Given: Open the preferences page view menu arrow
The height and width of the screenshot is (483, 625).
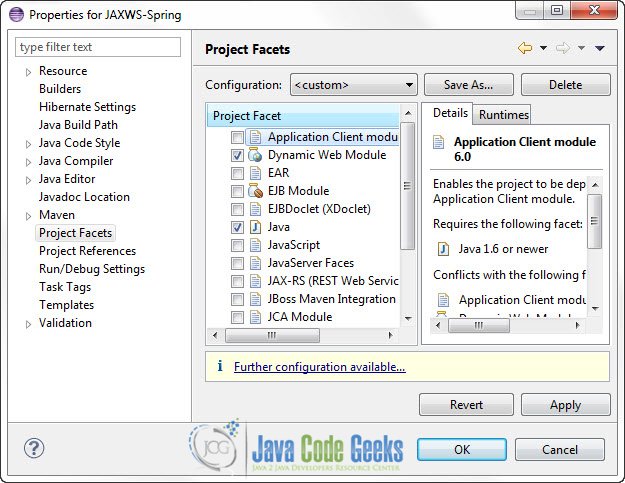Looking at the screenshot, I should pyautogui.click(x=600, y=48).
